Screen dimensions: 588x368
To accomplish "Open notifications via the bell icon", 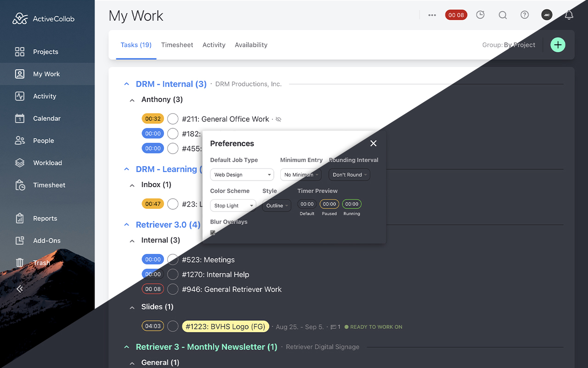I will click(x=569, y=15).
